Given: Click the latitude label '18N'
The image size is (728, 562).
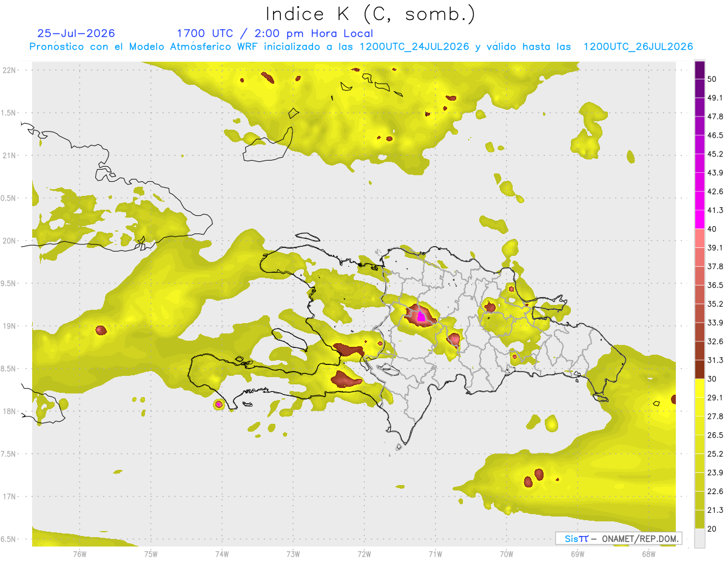Looking at the screenshot, I should pos(8,412).
